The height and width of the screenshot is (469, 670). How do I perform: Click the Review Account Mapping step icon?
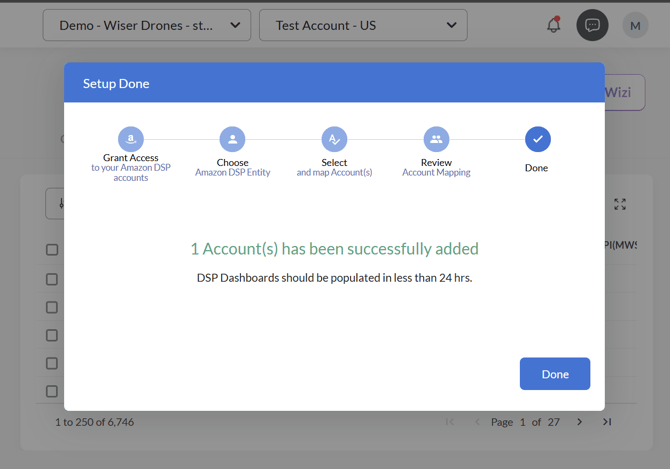click(436, 139)
